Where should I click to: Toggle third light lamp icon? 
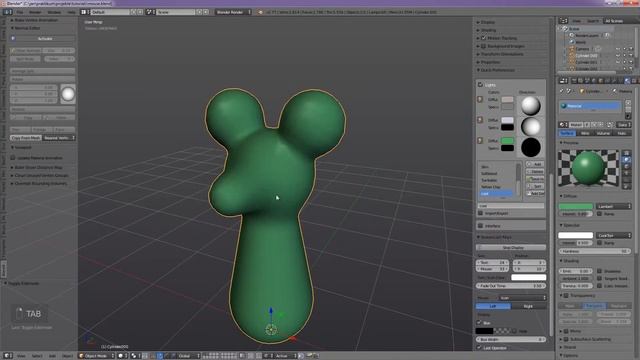pos(480,141)
